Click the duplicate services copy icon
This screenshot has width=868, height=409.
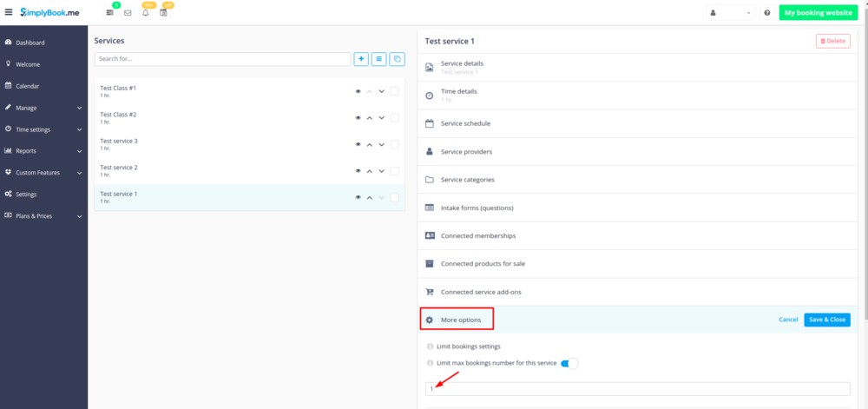397,59
